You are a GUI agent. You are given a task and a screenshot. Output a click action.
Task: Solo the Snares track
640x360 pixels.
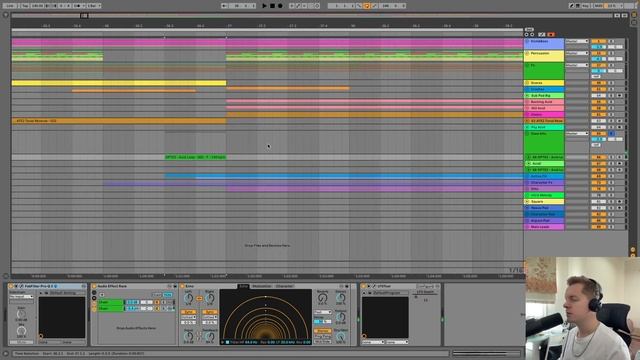click(611, 83)
